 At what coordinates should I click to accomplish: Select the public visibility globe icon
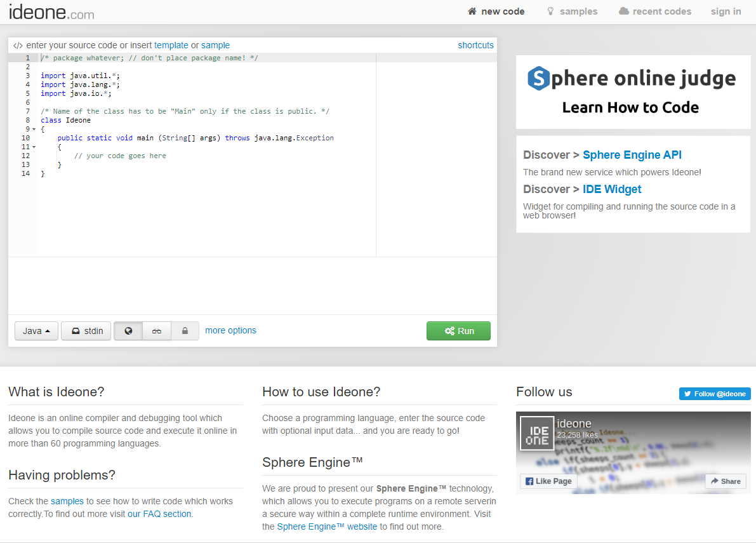pyautogui.click(x=128, y=331)
